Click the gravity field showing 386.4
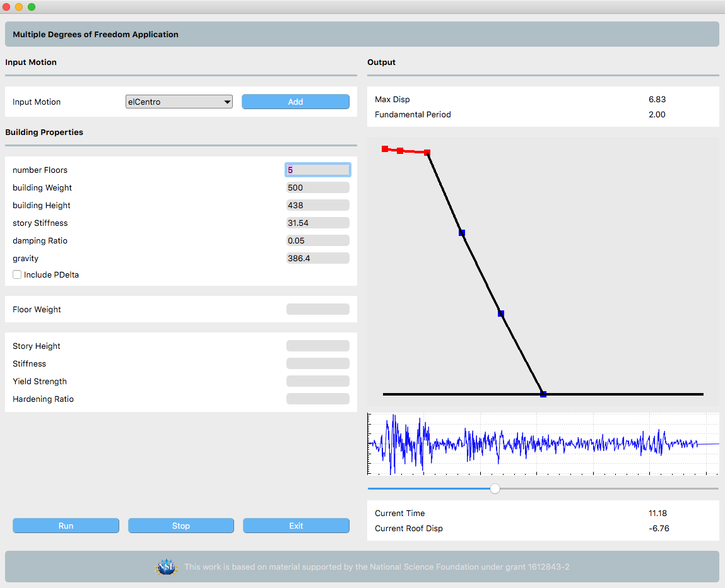Viewport: 725px width, 588px height. click(x=317, y=257)
